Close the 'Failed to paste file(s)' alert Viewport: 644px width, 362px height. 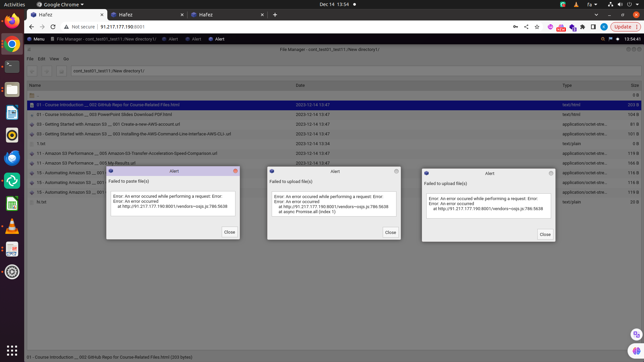tap(229, 232)
